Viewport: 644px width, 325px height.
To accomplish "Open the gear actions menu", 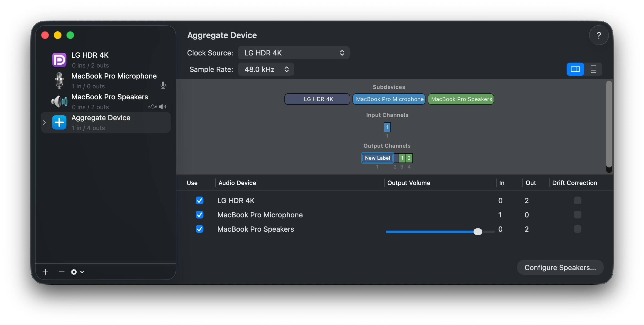I will (77, 272).
